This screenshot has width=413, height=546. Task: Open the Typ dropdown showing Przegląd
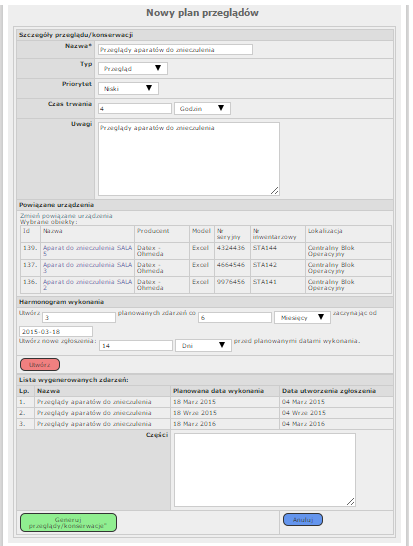click(133, 68)
